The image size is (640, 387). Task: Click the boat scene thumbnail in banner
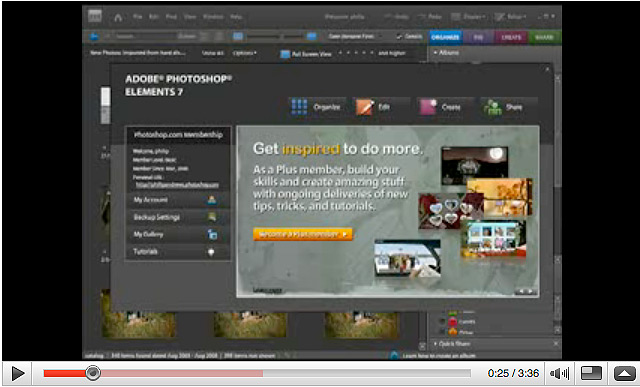(x=407, y=258)
